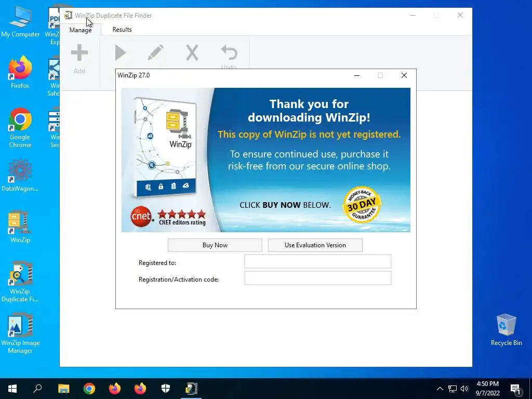Select the DataWagon desktop shortcut
The height and width of the screenshot is (399, 532).
[20, 176]
